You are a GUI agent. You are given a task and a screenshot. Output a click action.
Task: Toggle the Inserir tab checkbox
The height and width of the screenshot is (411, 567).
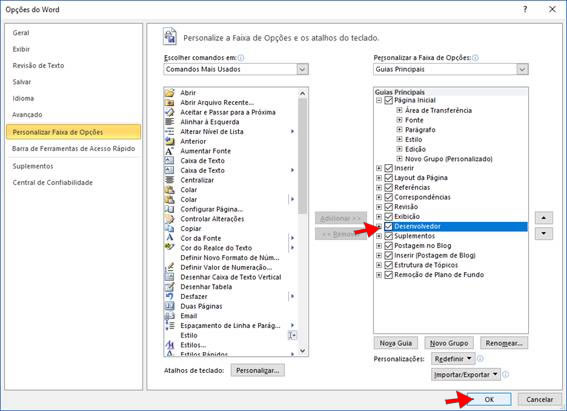(388, 168)
